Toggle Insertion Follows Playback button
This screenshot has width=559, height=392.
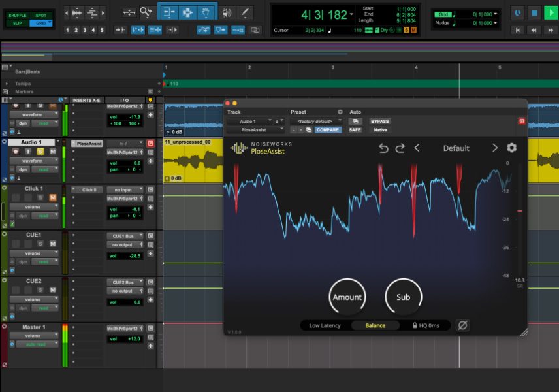tap(172, 30)
